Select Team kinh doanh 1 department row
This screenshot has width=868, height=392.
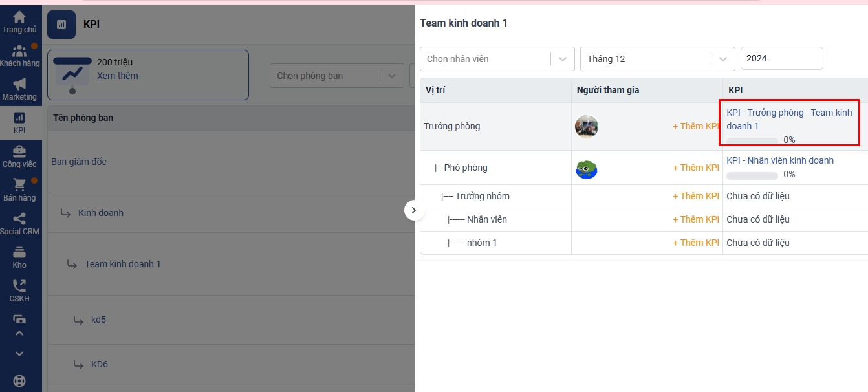(x=122, y=264)
